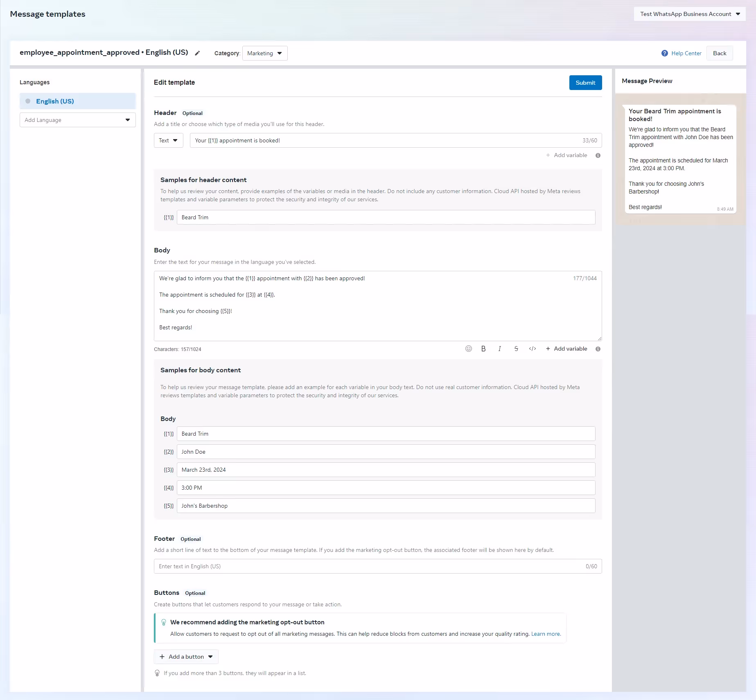Click the {{3}} March 23rd, 2024 field

[x=386, y=470]
